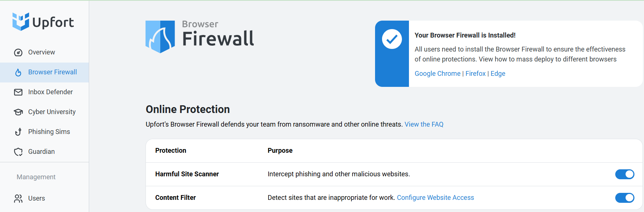Click the Guardian shield icon
This screenshot has height=212, width=644.
click(18, 152)
